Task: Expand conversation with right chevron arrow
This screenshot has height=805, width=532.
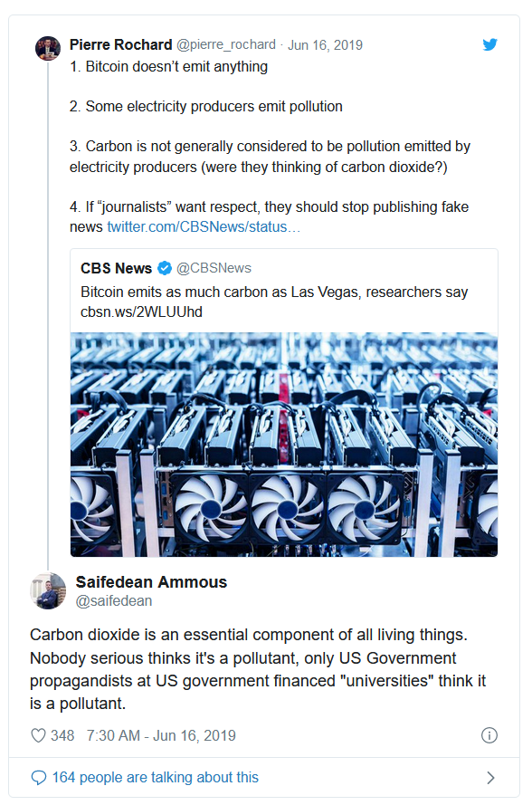Action: point(490,778)
